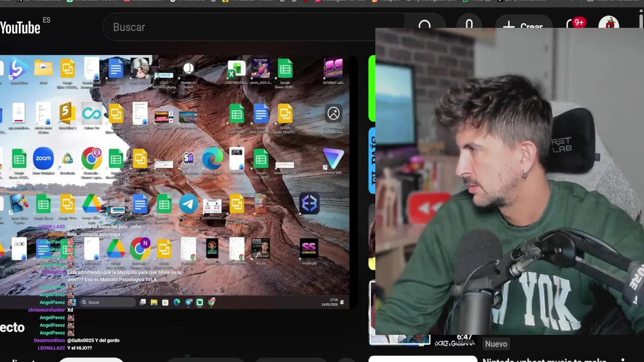The image size is (644, 362).
Task: Open Telegram from the taskbar
Action: [189, 302]
